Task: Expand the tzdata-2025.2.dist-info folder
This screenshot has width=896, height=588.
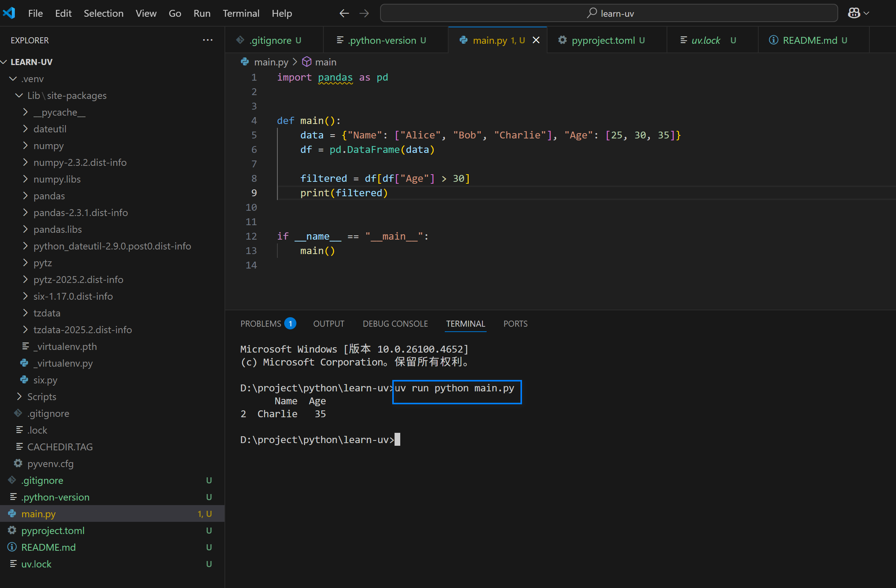Action: tap(112, 330)
